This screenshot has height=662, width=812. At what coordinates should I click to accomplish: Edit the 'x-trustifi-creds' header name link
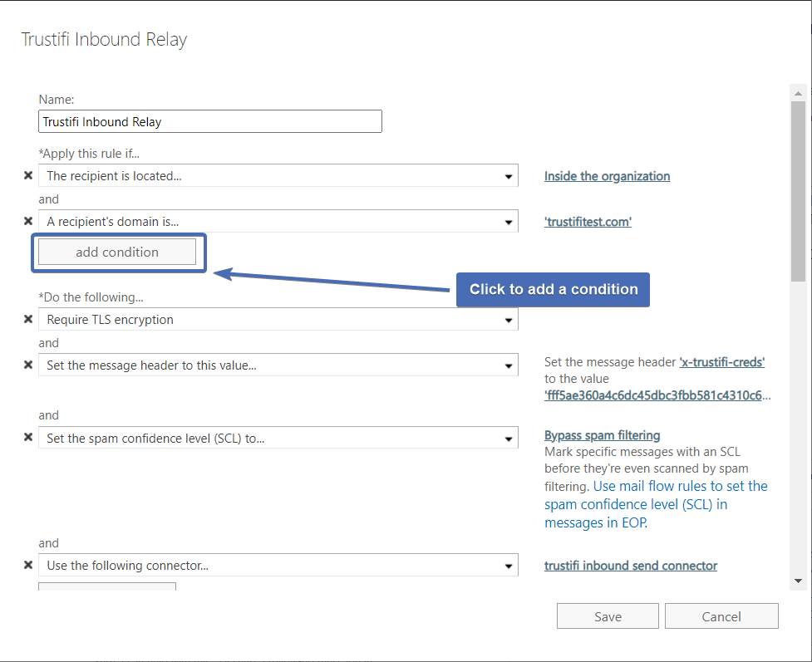tap(722, 362)
